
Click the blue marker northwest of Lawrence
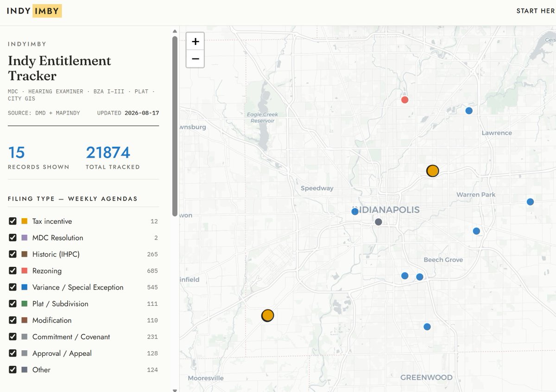(x=469, y=111)
